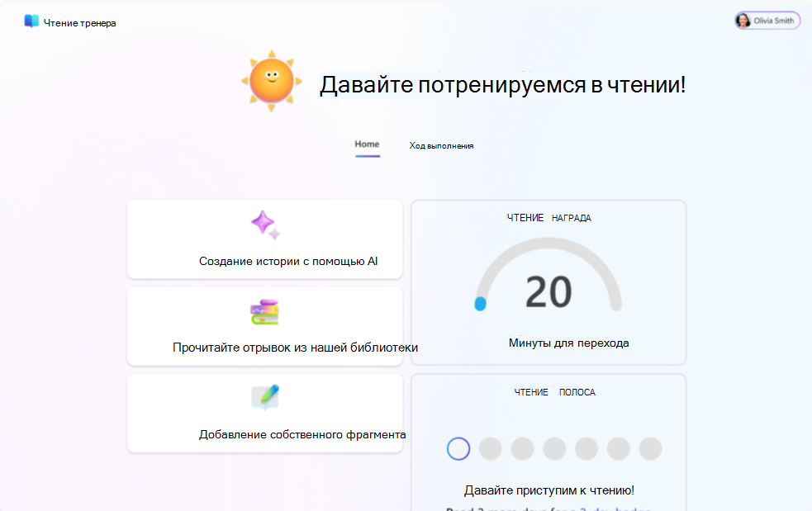812x511 pixels.
Task: Click the Давайте потренируемся в чтении! headline
Action: pyautogui.click(x=502, y=85)
